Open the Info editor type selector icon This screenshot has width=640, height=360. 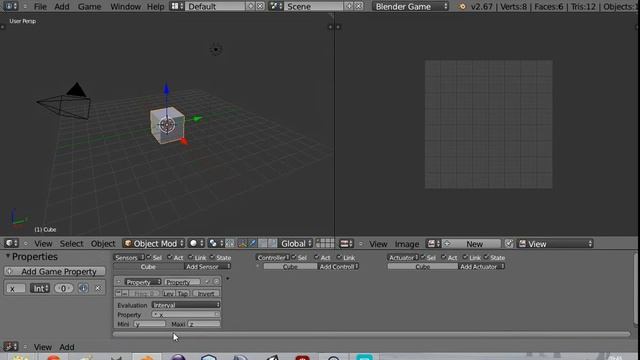point(10,7)
